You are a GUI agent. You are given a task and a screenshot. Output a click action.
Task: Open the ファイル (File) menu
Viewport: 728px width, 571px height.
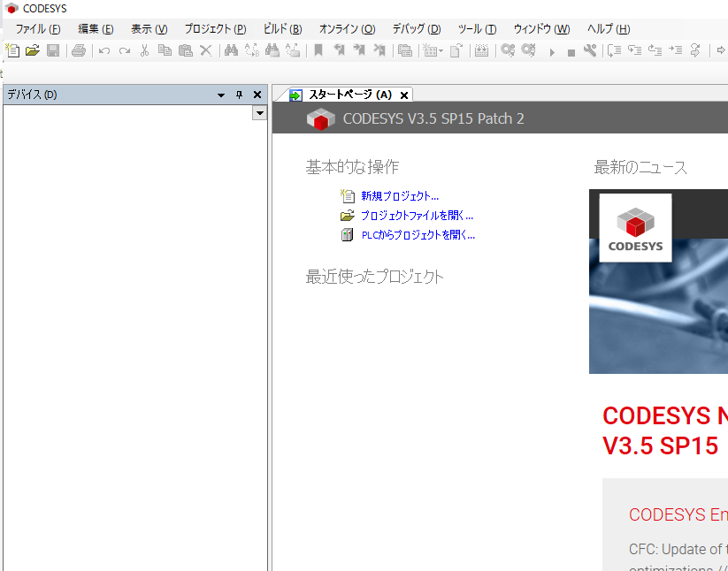click(38, 29)
